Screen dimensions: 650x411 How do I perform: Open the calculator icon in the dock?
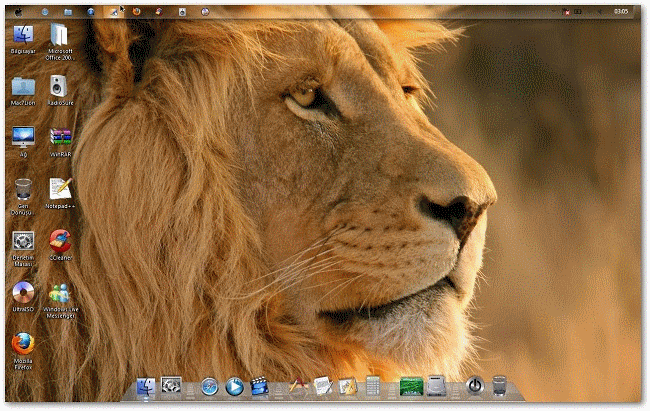373,386
